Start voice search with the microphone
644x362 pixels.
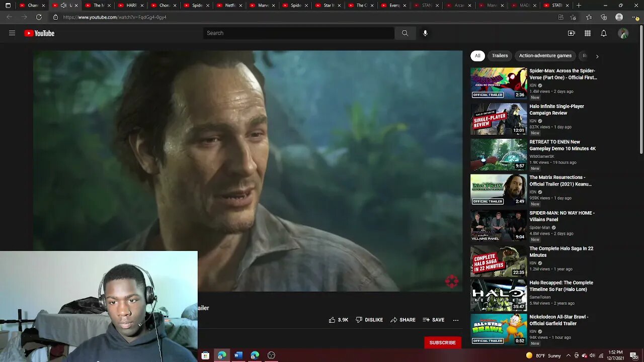[425, 33]
